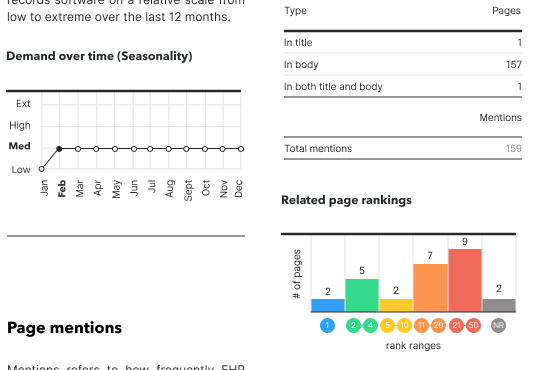The width and height of the screenshot is (533, 370).
Task: Click the blue bar for rank 1
Action: [x=328, y=305]
